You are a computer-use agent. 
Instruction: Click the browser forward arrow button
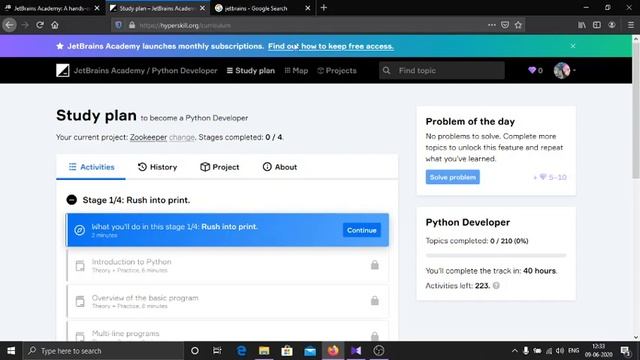25,25
